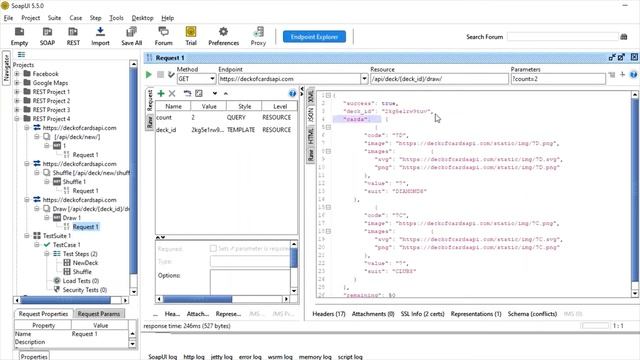Switch response view to HTML tab
The image size is (640, 360).
point(311,135)
